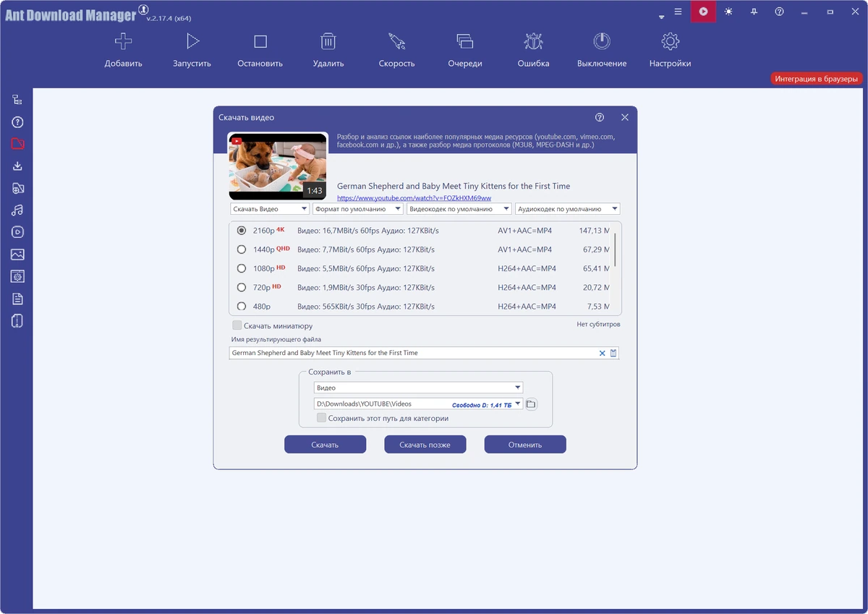Click the Ошибка bug icon

[x=533, y=41]
